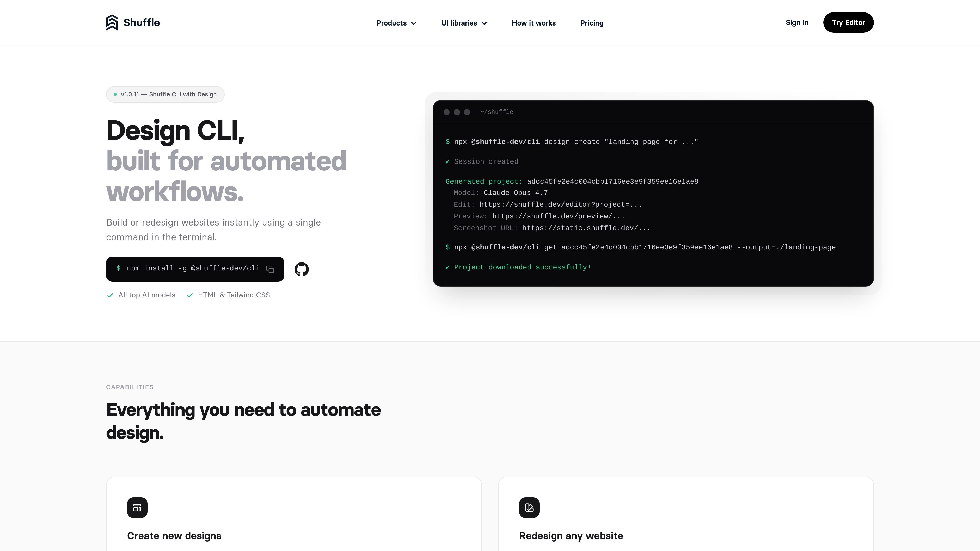Image resolution: width=980 pixels, height=551 pixels.
Task: Click the Screenshot URL line in terminal
Action: coord(552,228)
